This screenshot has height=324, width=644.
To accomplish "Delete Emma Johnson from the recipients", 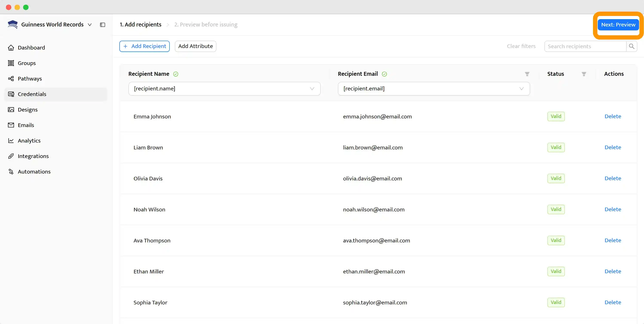I will pos(613,116).
